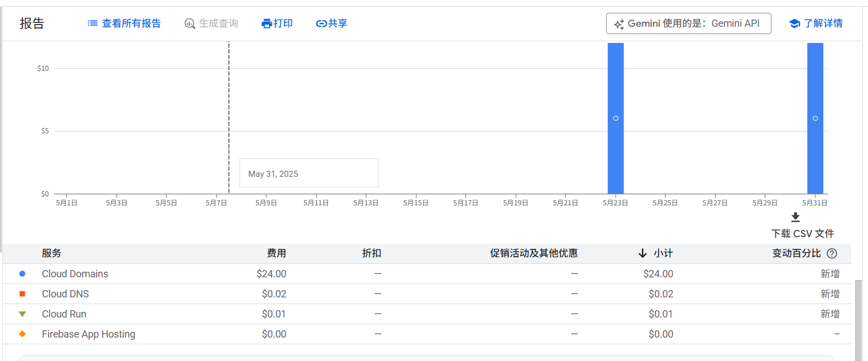
Task: Click the 了解详情 graduation cap icon
Action: [x=794, y=23]
